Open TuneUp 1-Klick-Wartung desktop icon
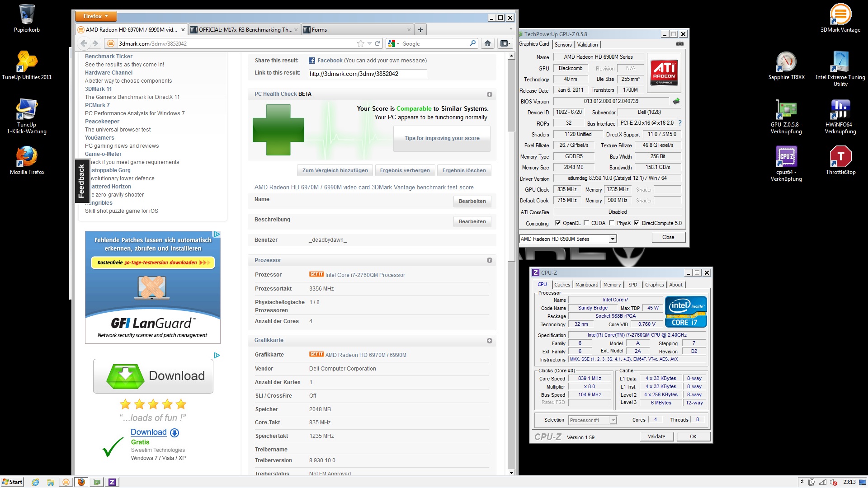The image size is (868, 488). [x=27, y=116]
